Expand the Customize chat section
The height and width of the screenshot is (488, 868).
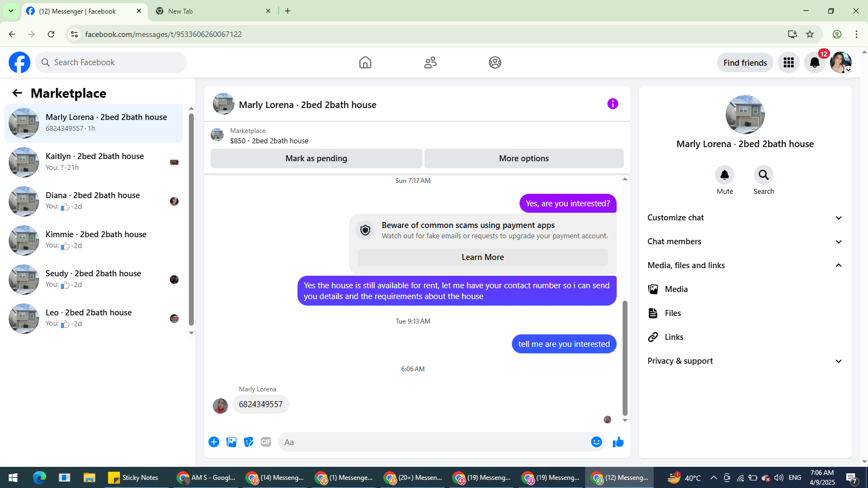coord(745,218)
